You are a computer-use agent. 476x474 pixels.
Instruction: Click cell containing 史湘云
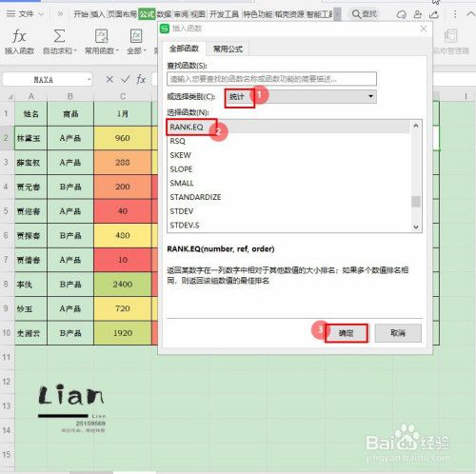pyautogui.click(x=30, y=333)
